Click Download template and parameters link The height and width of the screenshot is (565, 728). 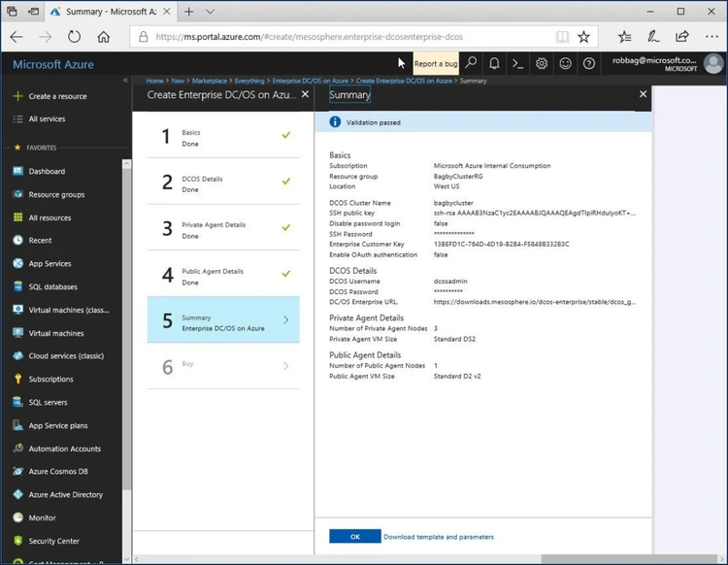(x=439, y=537)
